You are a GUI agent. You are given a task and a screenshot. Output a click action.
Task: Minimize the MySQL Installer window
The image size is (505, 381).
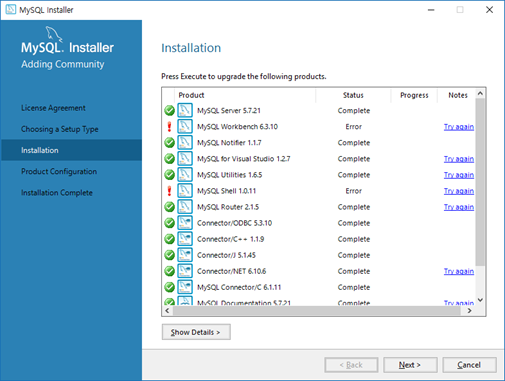[x=431, y=10]
